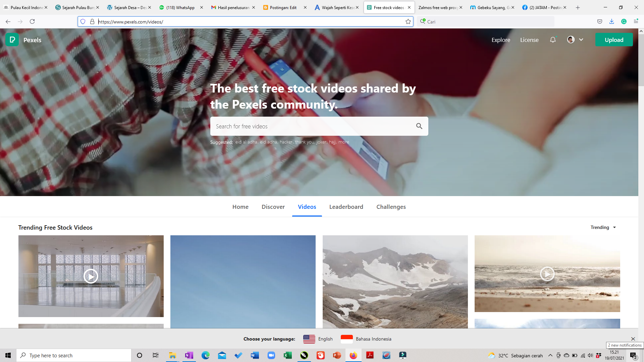Expand the Trending sort dropdown
The height and width of the screenshot is (362, 644).
pos(603,227)
